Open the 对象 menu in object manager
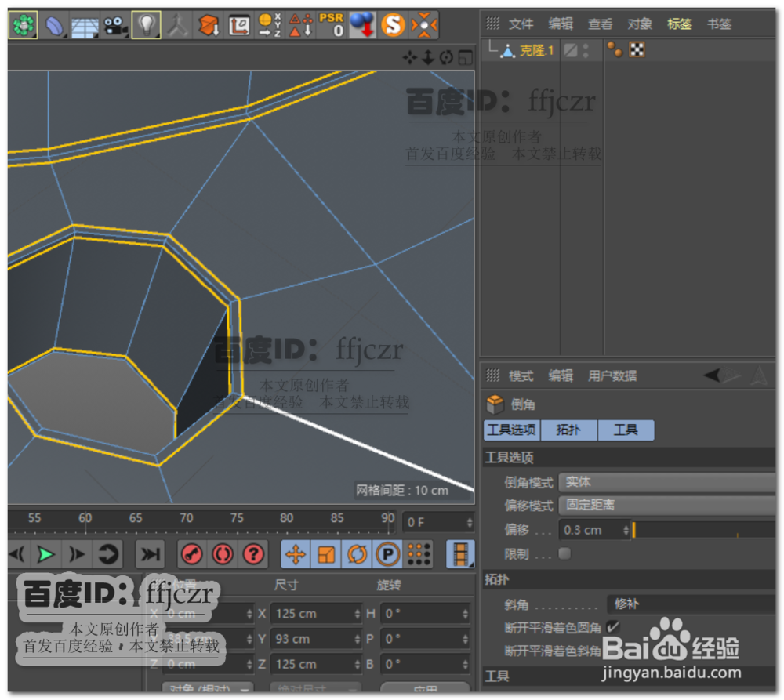Screen dimensions: 784x700 coord(640,24)
